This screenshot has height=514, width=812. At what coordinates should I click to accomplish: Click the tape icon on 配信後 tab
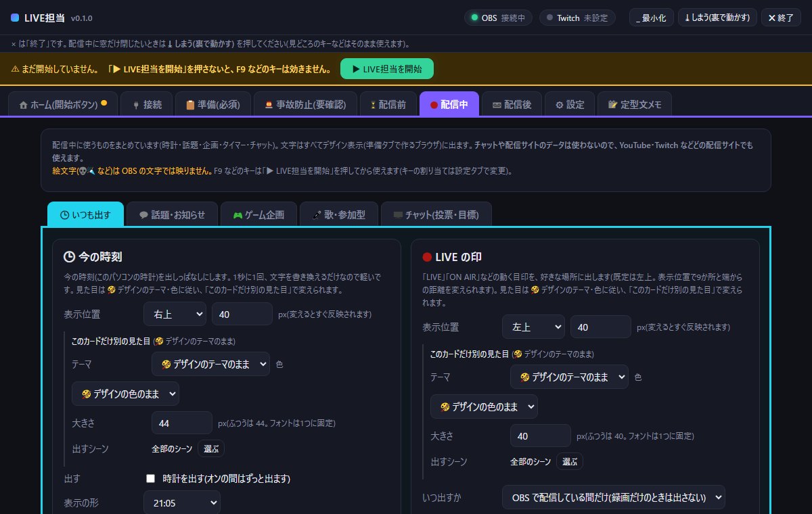pyautogui.click(x=497, y=105)
